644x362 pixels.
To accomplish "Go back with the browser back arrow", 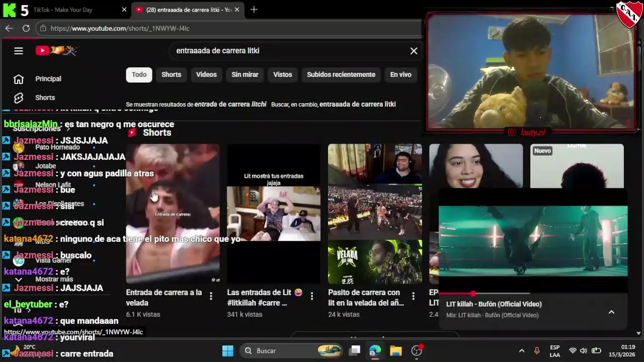I will pyautogui.click(x=9, y=28).
